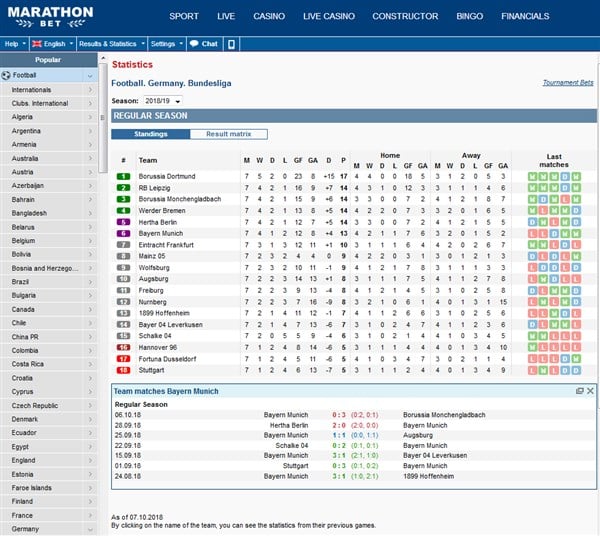Open the CASINO section
The width and height of the screenshot is (600, 536).
click(269, 16)
